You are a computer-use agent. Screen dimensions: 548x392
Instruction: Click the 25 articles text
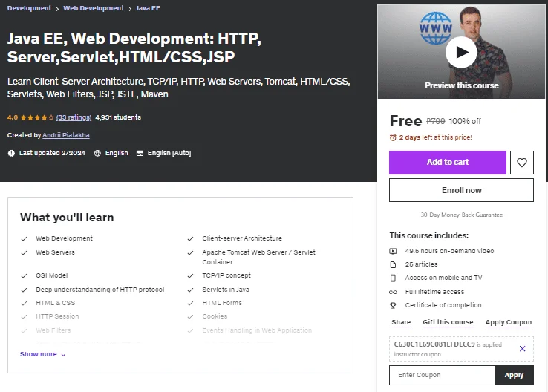(421, 264)
